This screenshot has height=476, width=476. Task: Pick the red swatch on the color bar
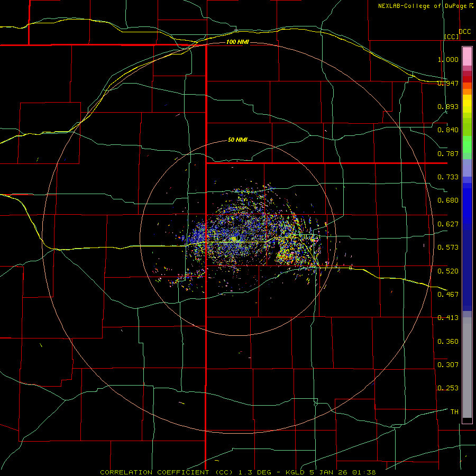[467, 79]
